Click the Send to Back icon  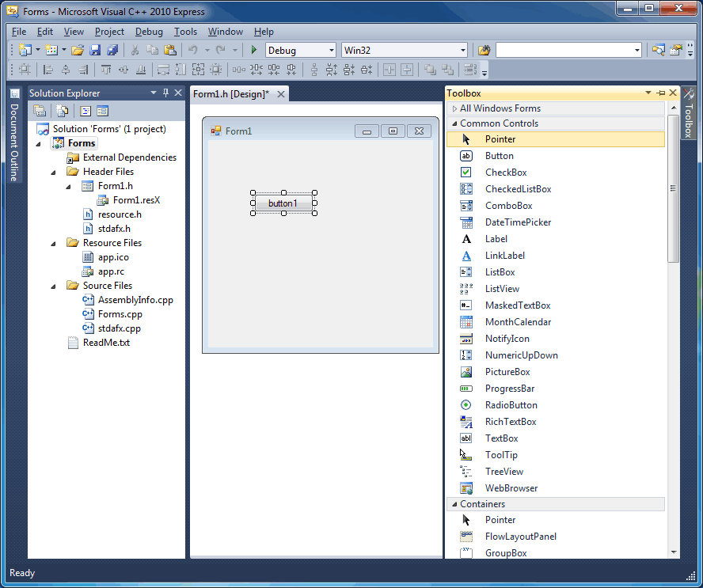pos(447,70)
